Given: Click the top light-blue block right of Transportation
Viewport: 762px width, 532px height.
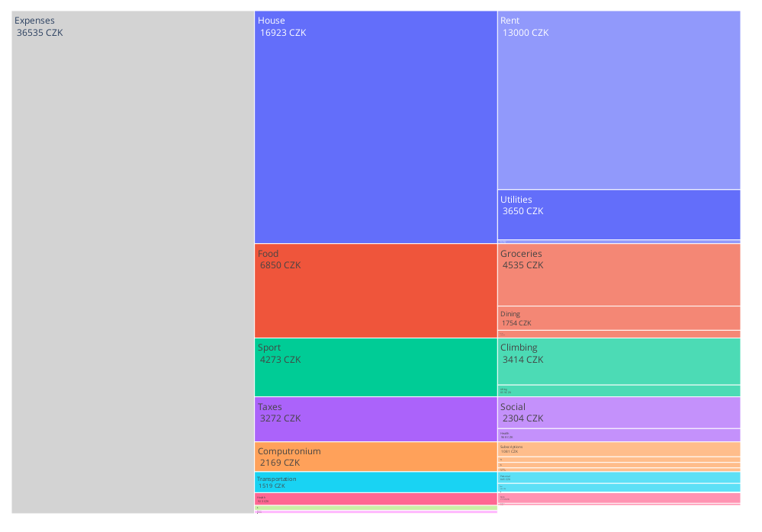Looking at the screenshot, I should coord(619,477).
